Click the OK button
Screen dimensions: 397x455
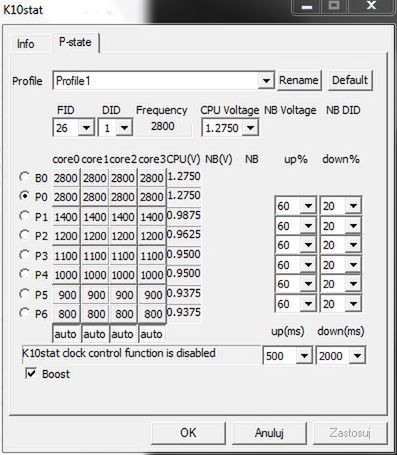(188, 433)
